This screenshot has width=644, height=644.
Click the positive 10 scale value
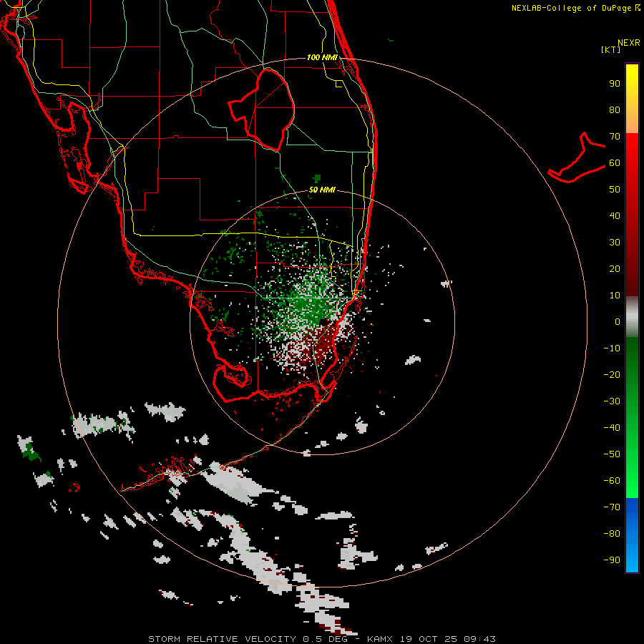[x=615, y=296]
